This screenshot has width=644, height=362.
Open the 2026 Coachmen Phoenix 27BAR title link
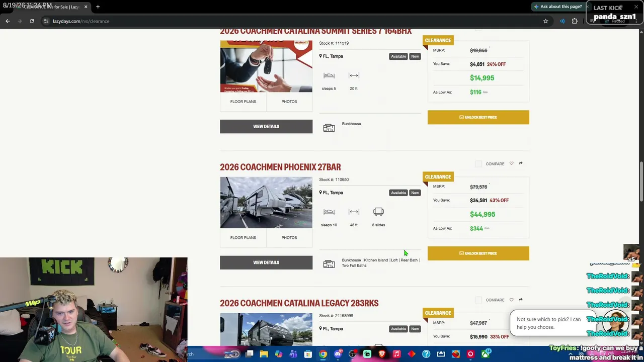(280, 167)
